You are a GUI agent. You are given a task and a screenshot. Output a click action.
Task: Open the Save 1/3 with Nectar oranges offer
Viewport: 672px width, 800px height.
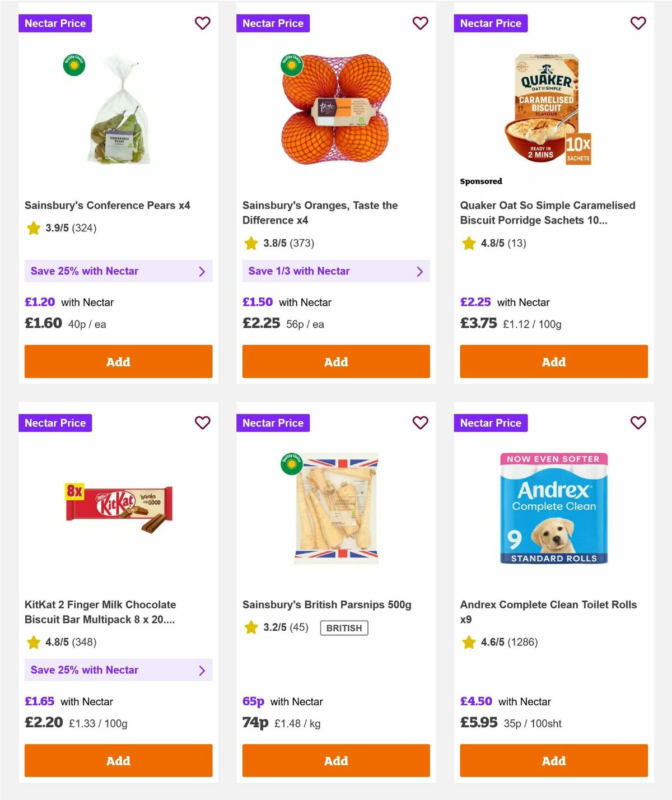pos(335,271)
